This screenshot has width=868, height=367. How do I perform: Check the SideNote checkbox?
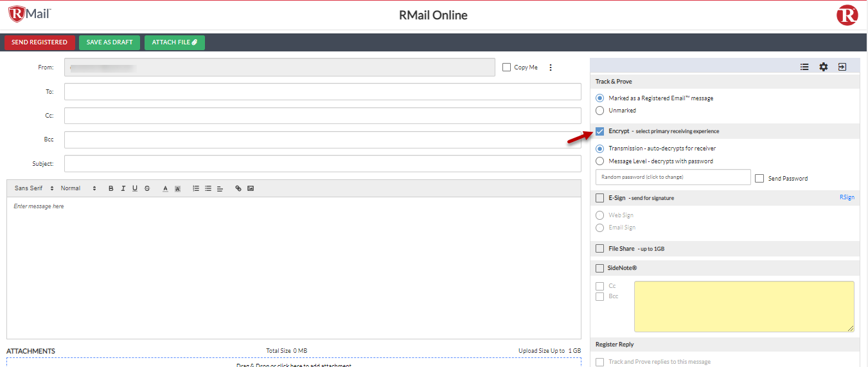600,268
